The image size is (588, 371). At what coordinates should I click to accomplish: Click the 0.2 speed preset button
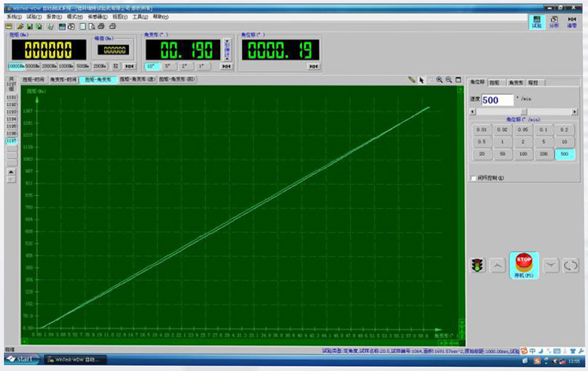pyautogui.click(x=564, y=130)
